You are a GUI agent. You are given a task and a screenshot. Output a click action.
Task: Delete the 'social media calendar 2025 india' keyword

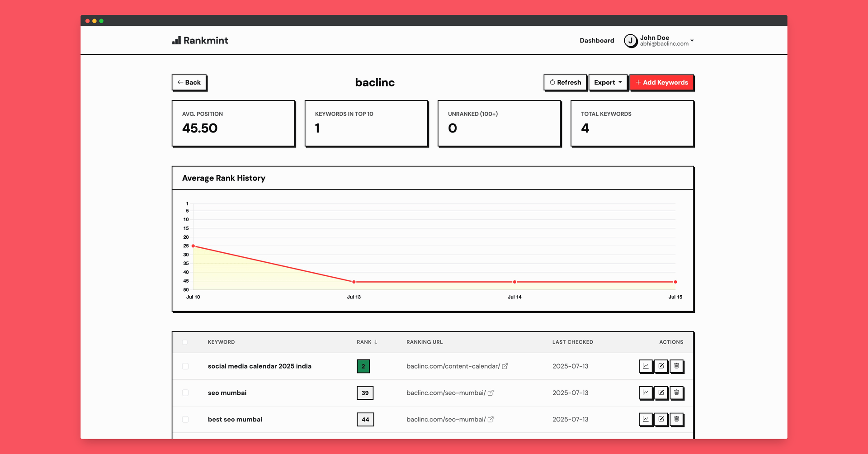click(x=676, y=366)
